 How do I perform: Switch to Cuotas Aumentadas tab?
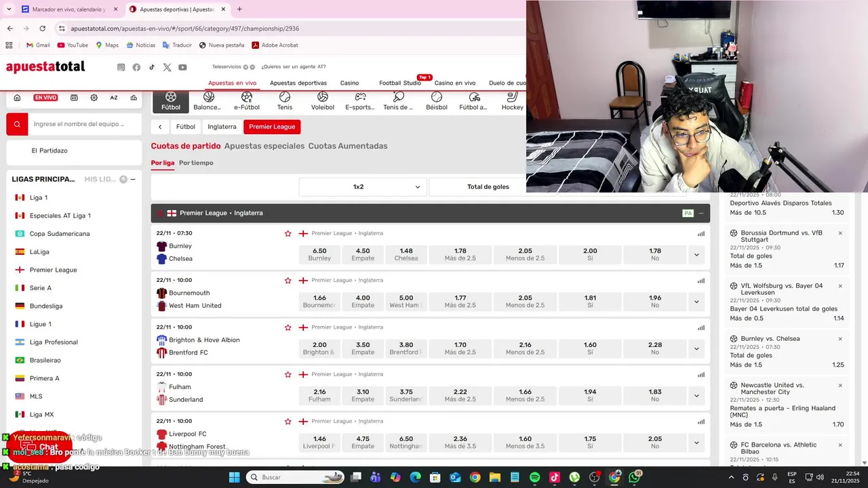[348, 146]
